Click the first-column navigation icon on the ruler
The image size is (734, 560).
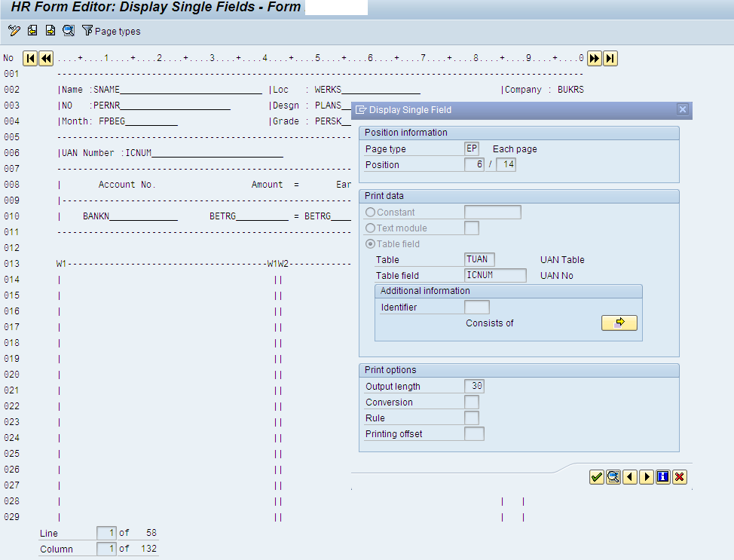(x=30, y=58)
